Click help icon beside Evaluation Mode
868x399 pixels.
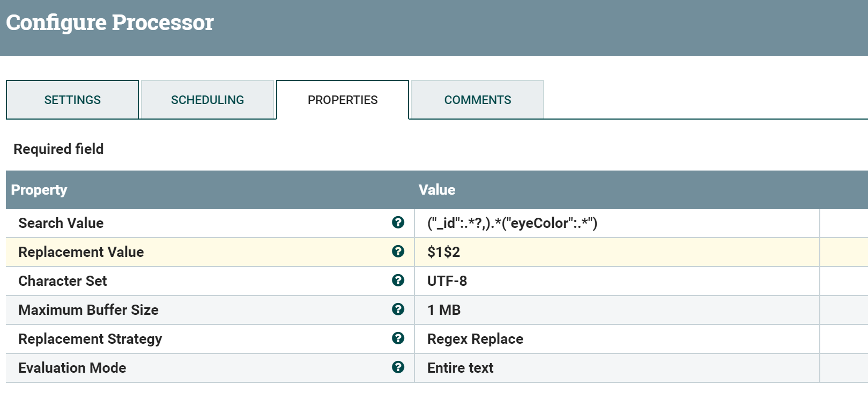tap(398, 367)
